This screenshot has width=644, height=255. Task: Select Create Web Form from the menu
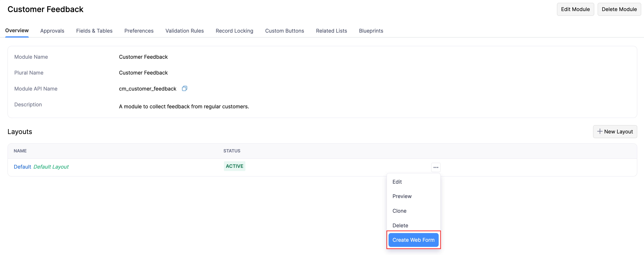point(413,240)
